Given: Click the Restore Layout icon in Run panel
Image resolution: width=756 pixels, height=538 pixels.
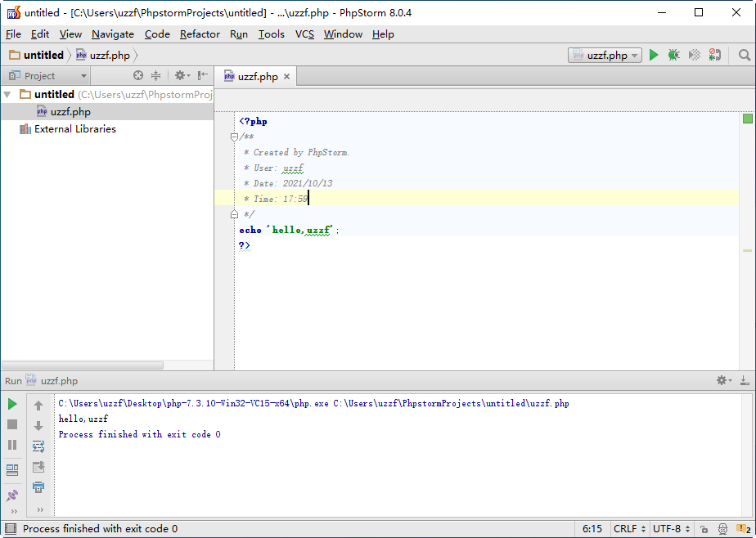Looking at the screenshot, I should 12,469.
